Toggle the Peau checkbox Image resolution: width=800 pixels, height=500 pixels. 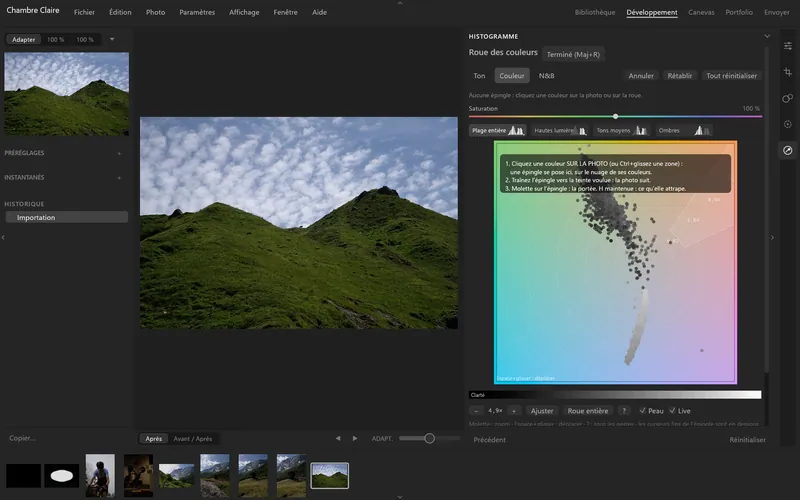[x=652, y=411]
